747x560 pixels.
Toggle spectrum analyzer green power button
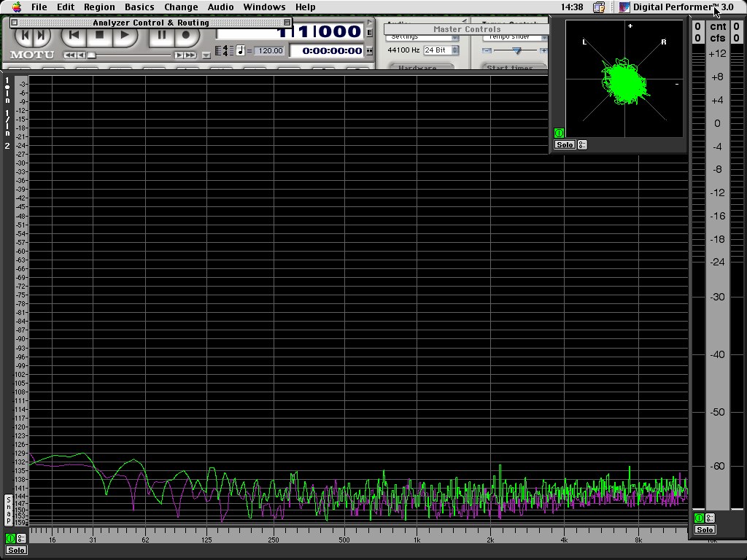pyautogui.click(x=10, y=539)
